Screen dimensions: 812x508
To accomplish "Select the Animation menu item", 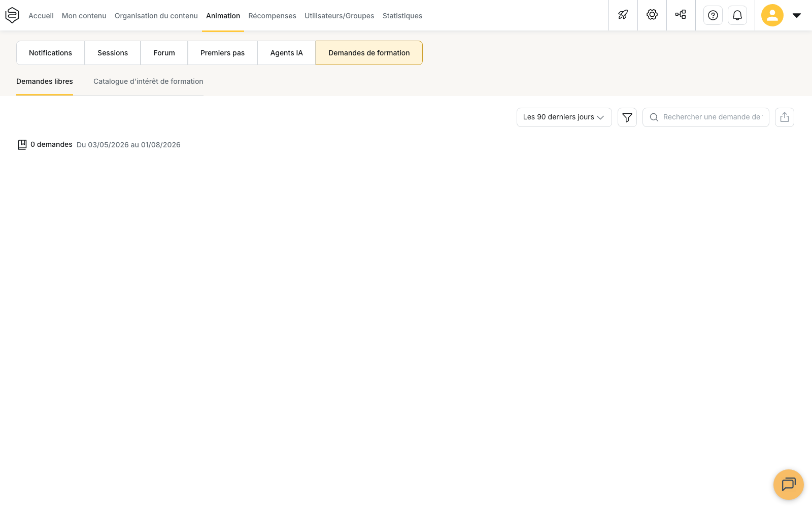I will (x=223, y=16).
